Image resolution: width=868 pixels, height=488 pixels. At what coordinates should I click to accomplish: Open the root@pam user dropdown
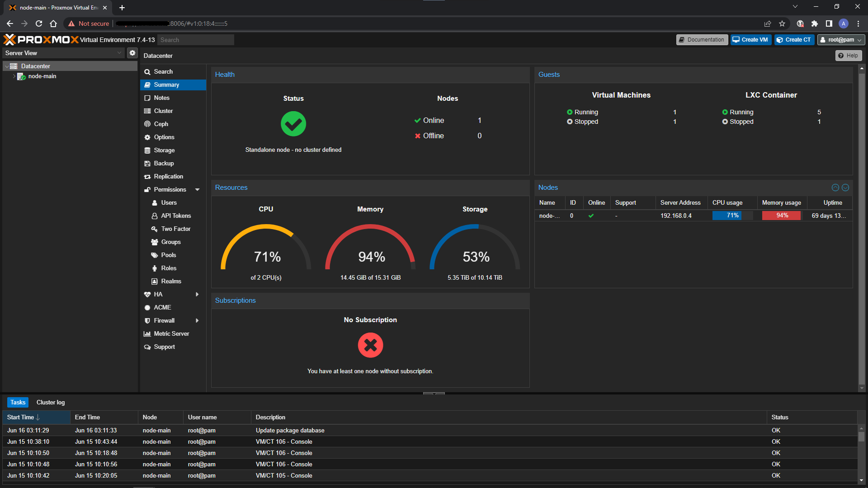click(x=841, y=40)
